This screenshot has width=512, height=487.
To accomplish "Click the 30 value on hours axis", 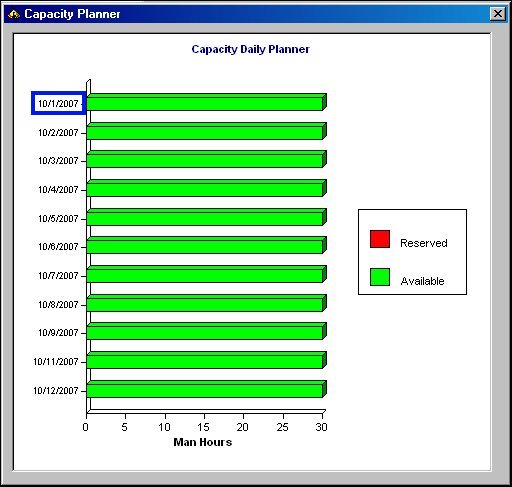I will tap(322, 427).
